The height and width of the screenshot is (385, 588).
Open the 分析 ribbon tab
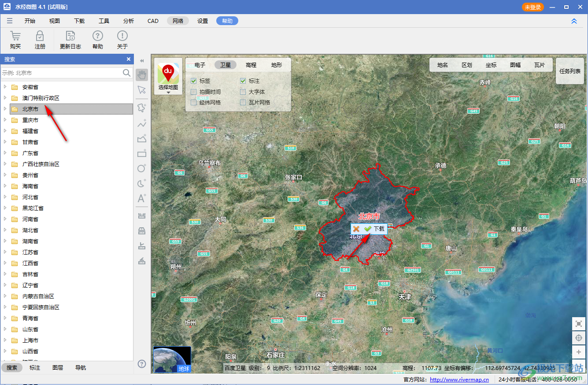click(129, 21)
